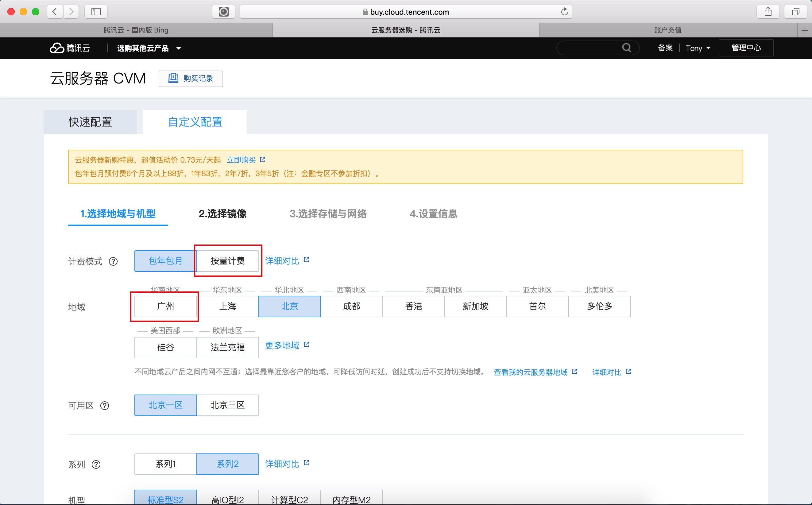Viewport: 812px width, 505px height.
Task: Select 广州 region option
Action: 165,306
